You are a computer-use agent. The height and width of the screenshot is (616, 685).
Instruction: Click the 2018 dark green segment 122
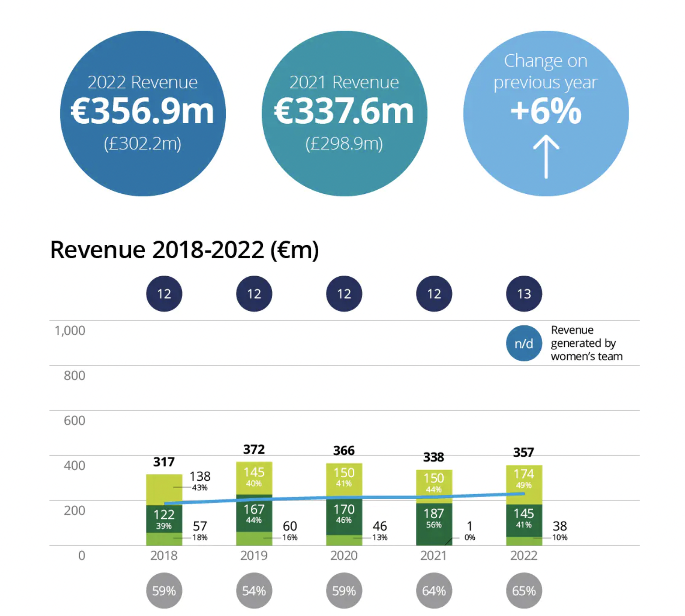click(x=164, y=519)
